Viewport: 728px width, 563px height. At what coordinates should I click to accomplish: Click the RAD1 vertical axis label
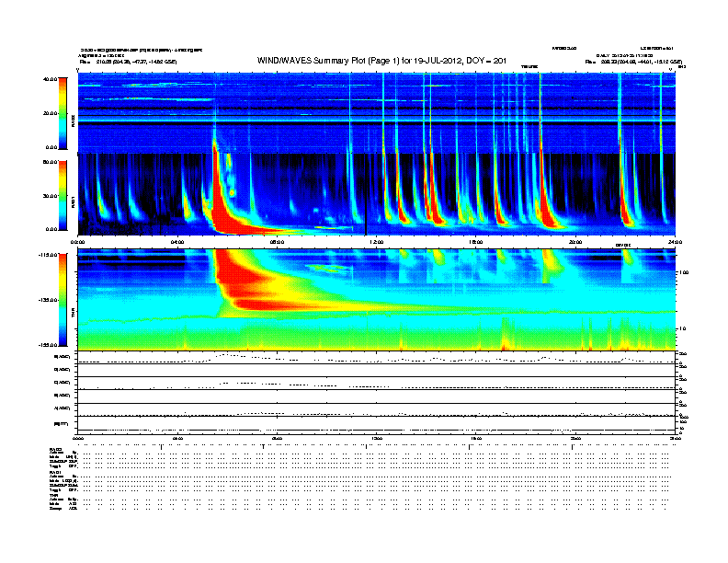click(73, 202)
